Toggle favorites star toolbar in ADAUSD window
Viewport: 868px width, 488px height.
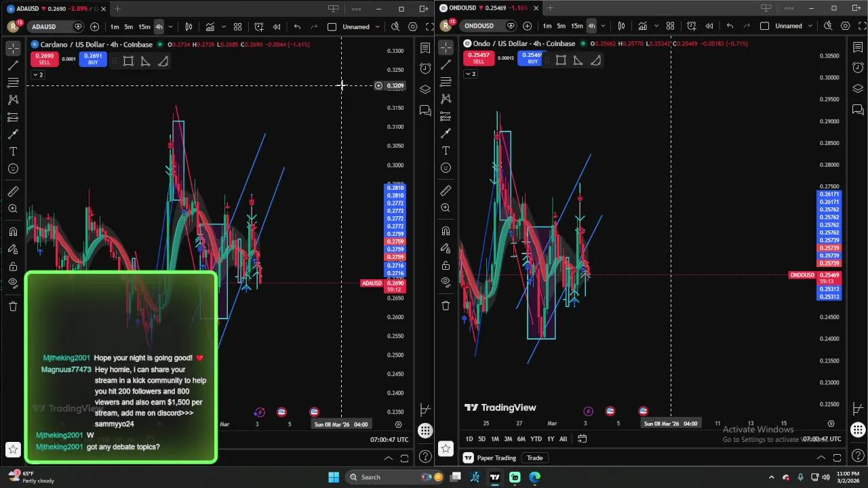point(13,449)
